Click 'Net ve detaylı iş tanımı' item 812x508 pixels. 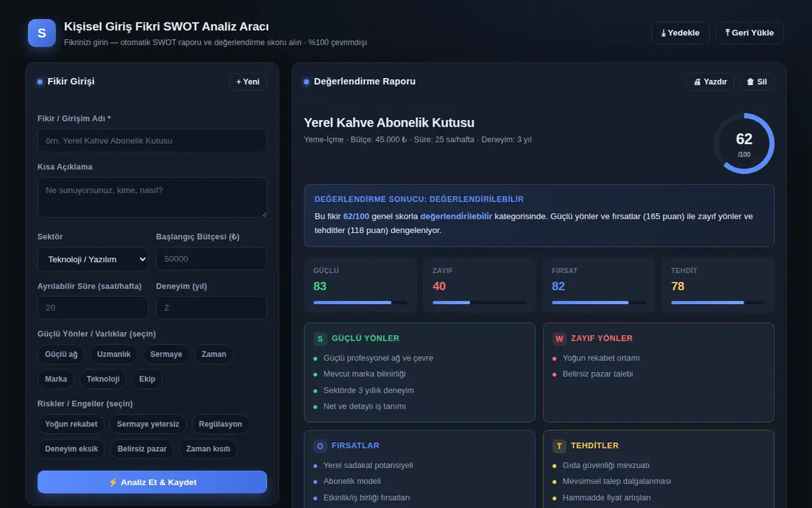pos(365,406)
